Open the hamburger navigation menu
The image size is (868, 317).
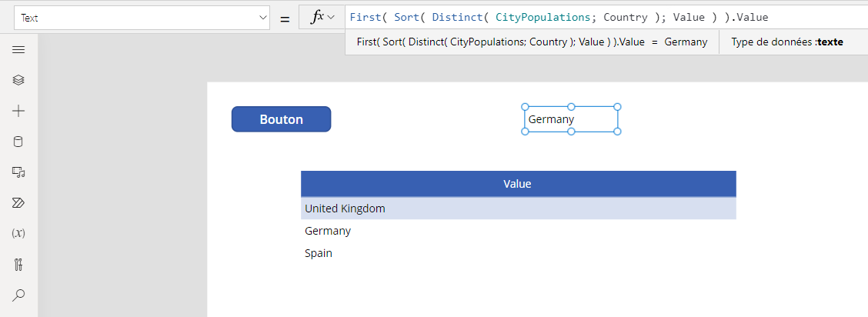tap(19, 50)
